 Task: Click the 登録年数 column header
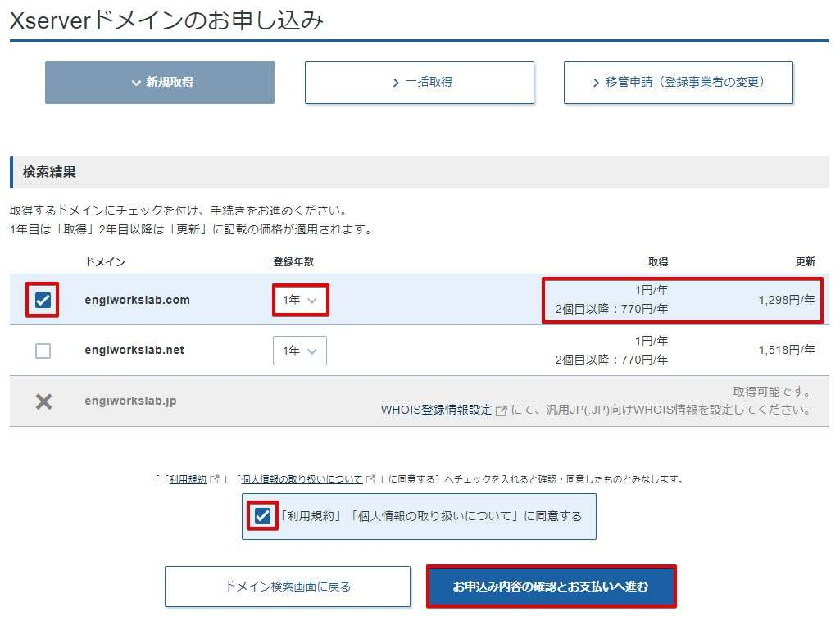pyautogui.click(x=293, y=262)
